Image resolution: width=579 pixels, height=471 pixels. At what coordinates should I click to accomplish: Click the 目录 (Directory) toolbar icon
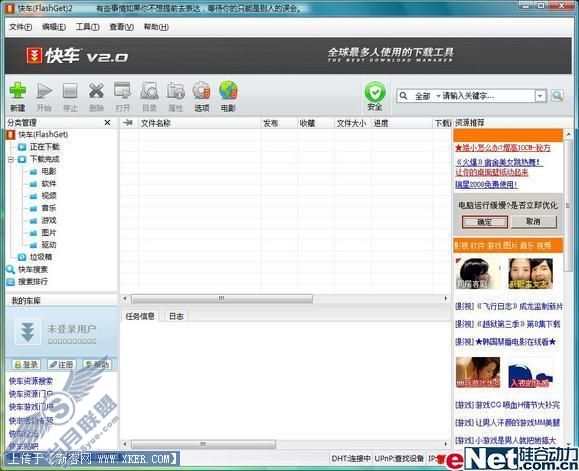[150, 91]
